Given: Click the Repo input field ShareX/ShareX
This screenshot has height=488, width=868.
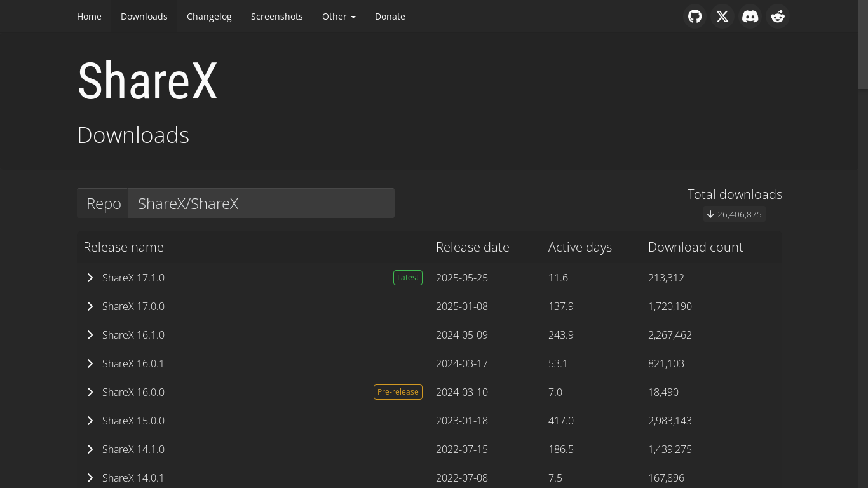Looking at the screenshot, I should tap(261, 203).
